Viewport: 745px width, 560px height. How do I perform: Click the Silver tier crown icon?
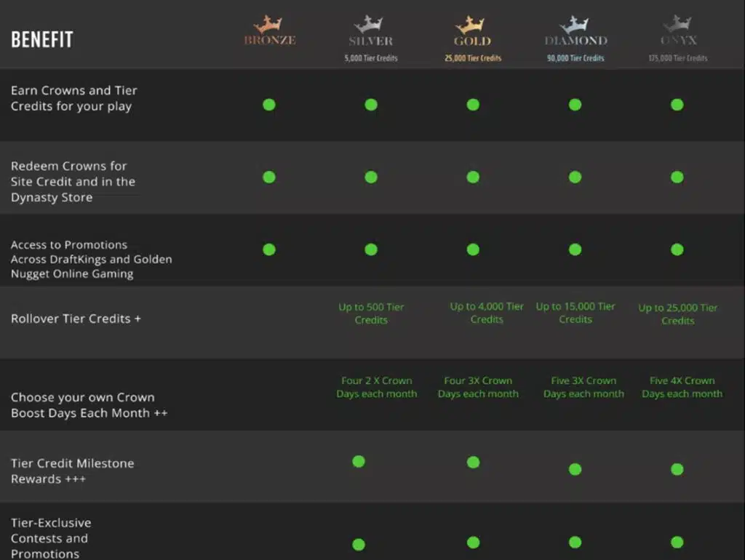pos(369,24)
